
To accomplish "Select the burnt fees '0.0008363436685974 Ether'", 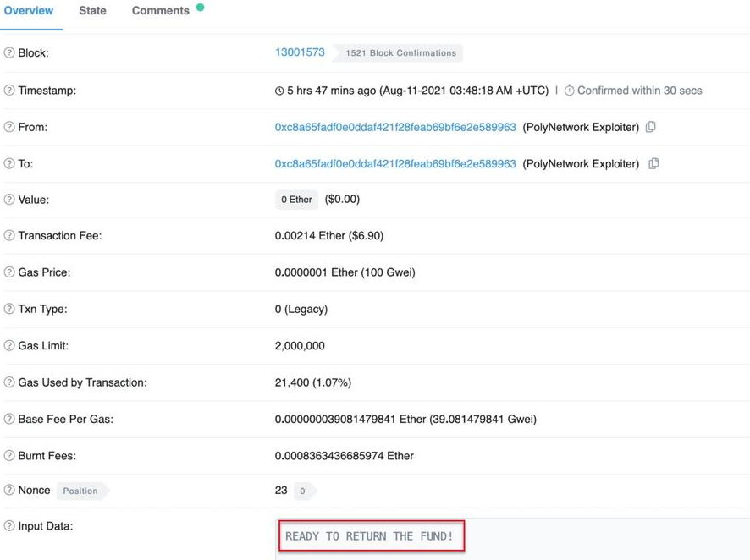I will [x=345, y=456].
